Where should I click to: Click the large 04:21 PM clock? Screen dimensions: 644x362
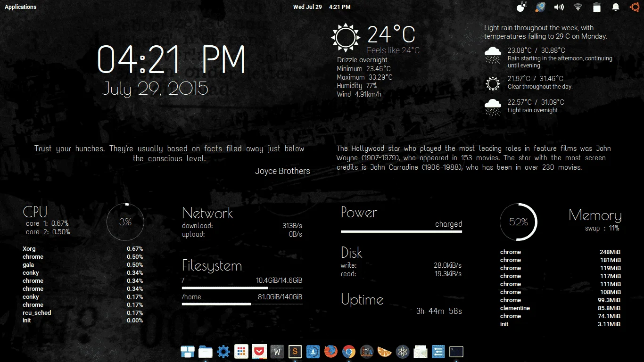pos(172,59)
